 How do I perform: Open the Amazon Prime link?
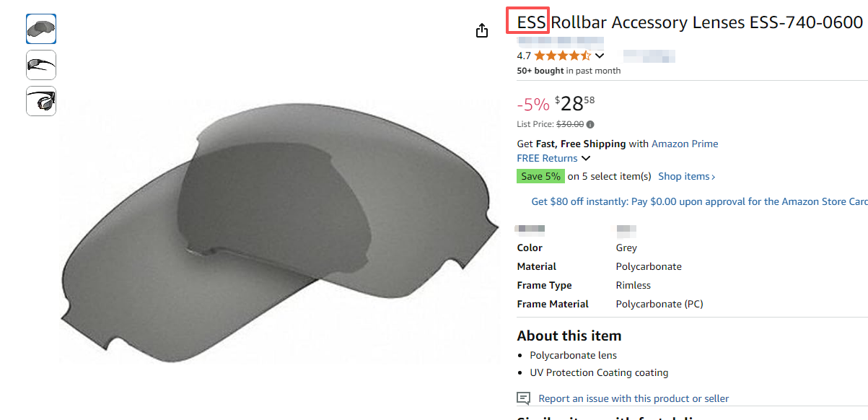[685, 144]
